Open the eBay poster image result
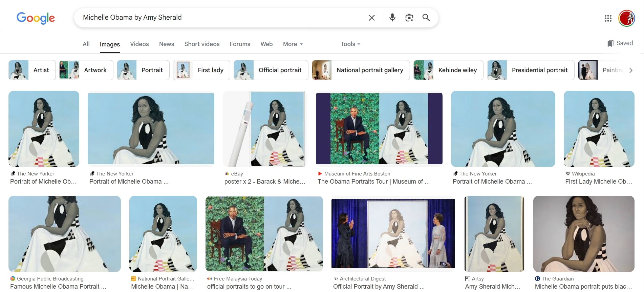 coord(265,129)
